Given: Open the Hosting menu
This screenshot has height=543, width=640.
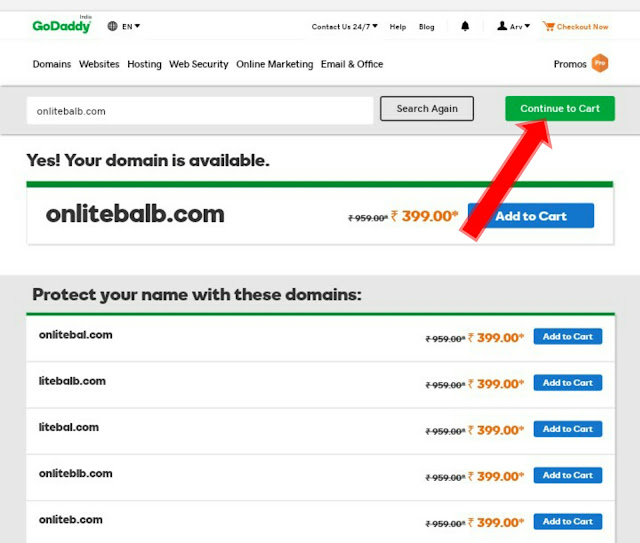Looking at the screenshot, I should tap(144, 65).
